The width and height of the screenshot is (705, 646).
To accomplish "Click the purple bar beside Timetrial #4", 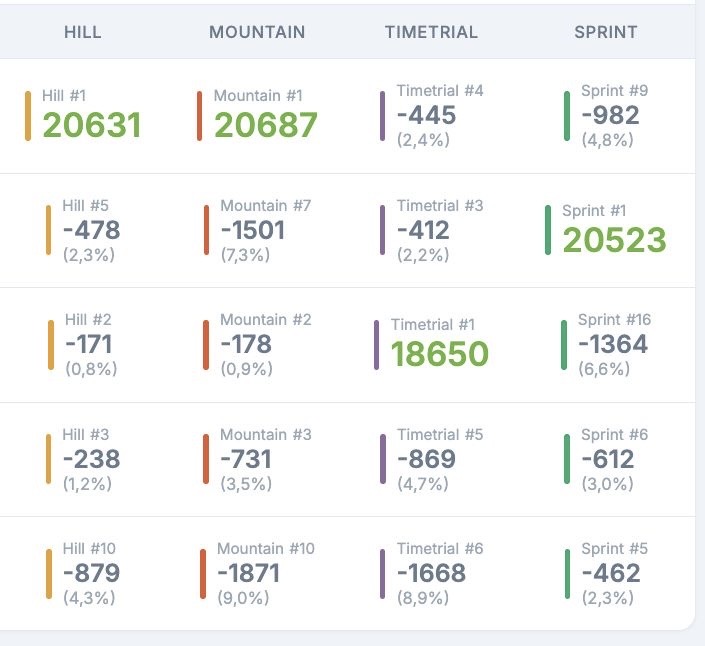I will (x=382, y=116).
